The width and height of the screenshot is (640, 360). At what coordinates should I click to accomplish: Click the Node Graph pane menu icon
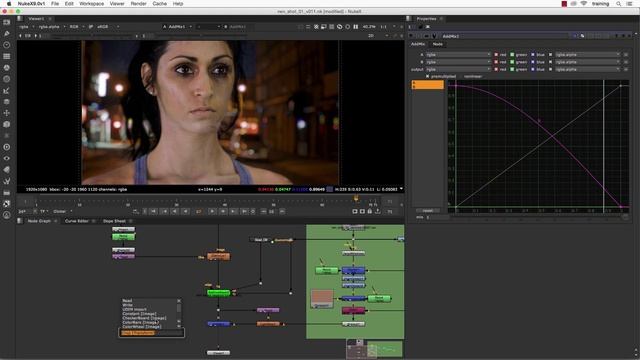(x=20, y=221)
